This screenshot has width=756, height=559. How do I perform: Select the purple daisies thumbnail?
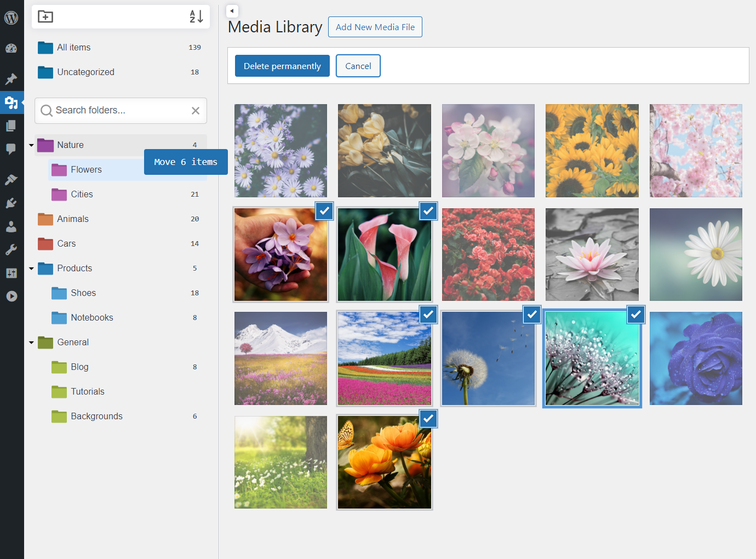click(280, 151)
